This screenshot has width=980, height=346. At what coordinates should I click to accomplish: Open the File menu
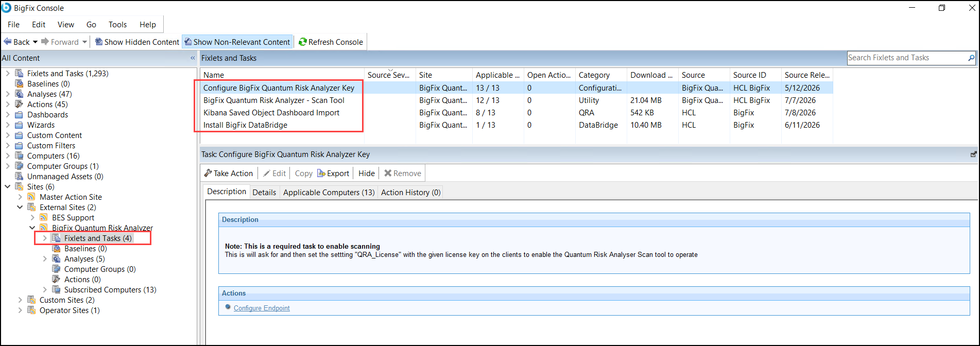pos(14,24)
